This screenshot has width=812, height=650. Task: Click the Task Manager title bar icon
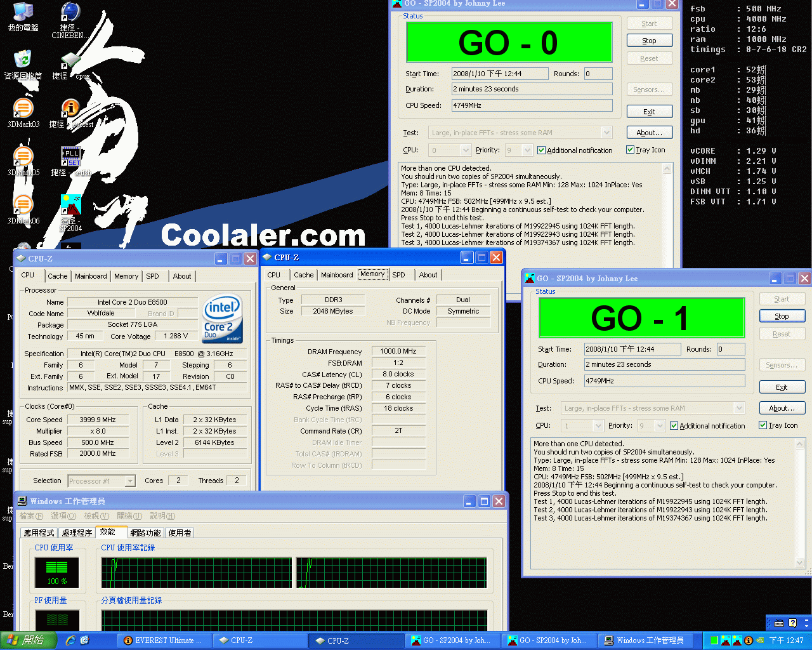pyautogui.click(x=23, y=501)
